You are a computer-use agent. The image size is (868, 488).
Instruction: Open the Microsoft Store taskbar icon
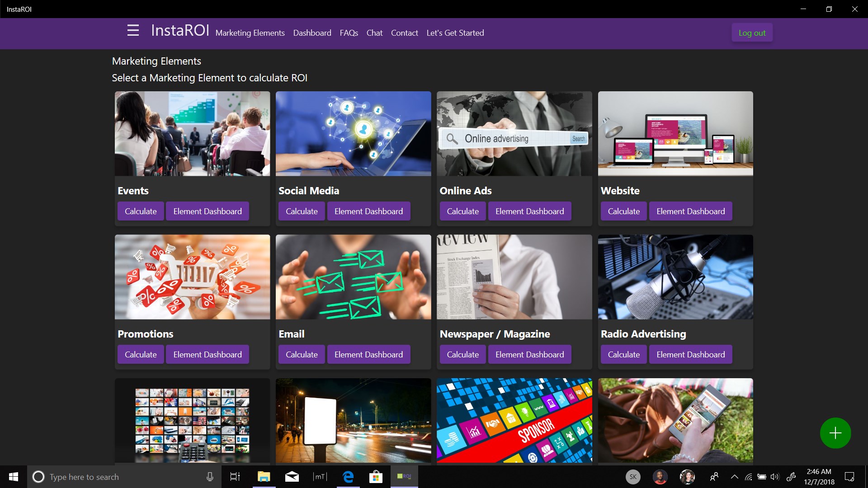pyautogui.click(x=376, y=477)
